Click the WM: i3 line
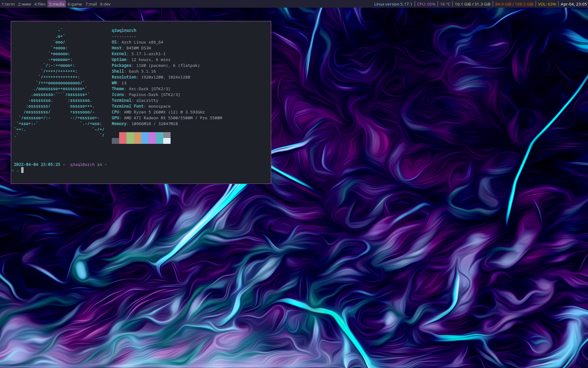 (x=119, y=83)
